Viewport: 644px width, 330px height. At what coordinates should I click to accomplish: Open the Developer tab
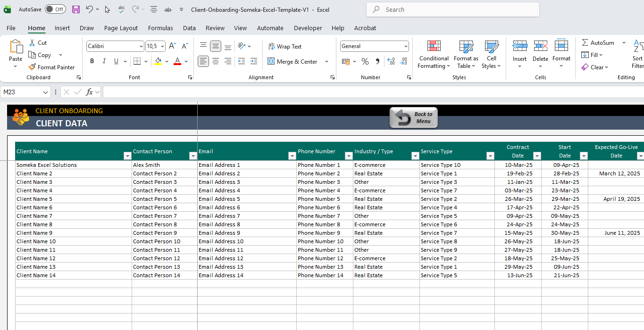pyautogui.click(x=308, y=28)
